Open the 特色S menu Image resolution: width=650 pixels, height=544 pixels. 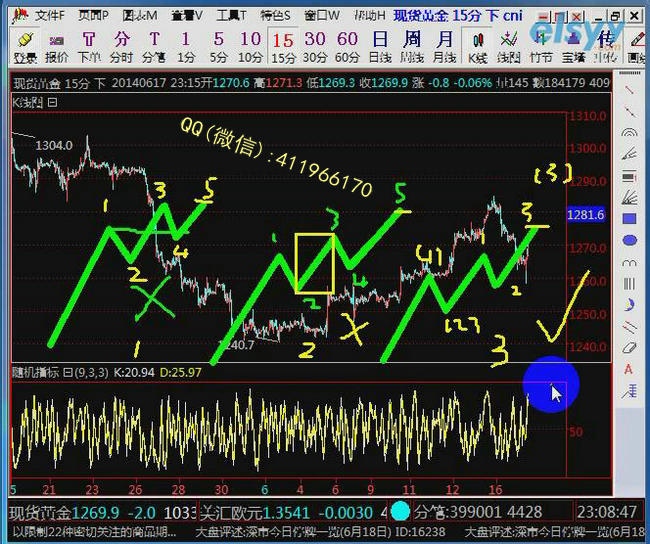(x=275, y=16)
